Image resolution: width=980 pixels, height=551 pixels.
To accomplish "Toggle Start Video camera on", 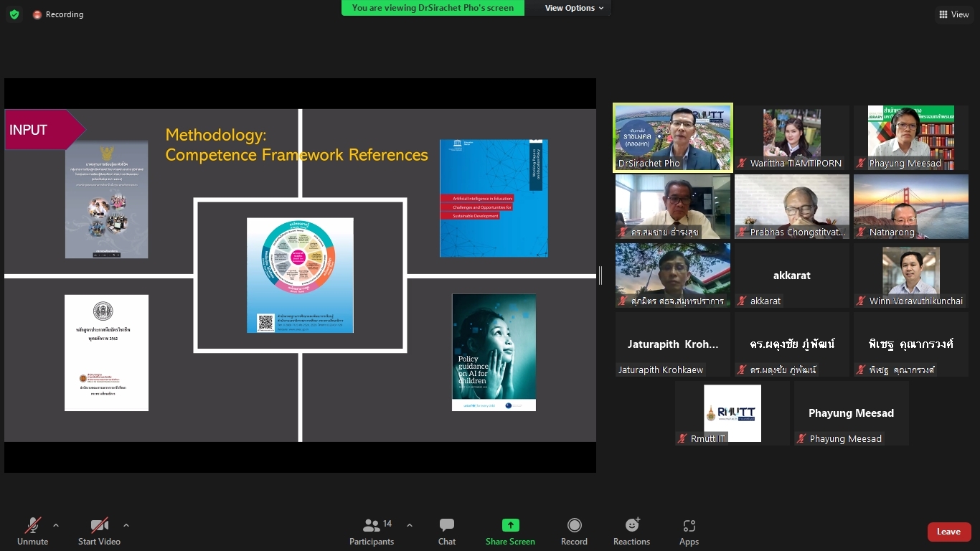I will click(x=99, y=532).
